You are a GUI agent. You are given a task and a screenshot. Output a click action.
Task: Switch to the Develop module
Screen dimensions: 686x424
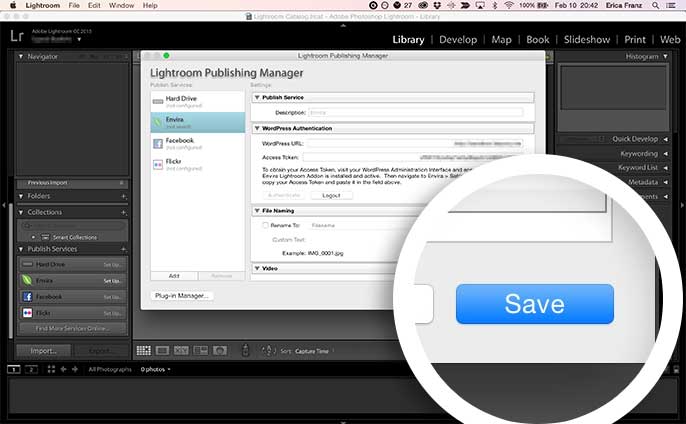click(x=458, y=39)
